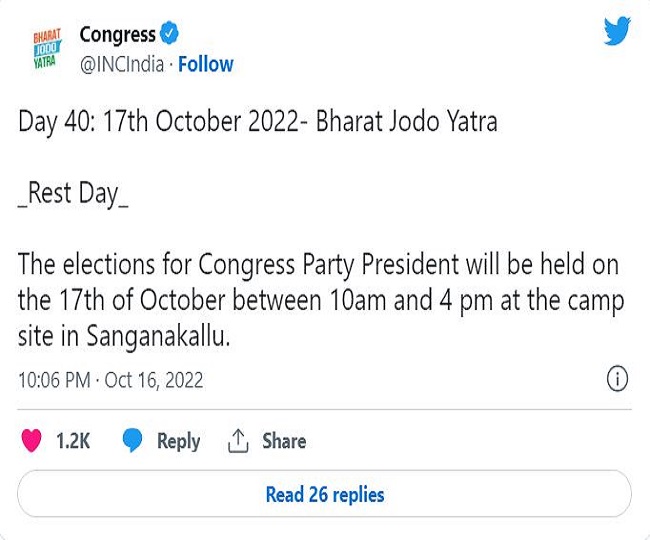Viewport: 650px width, 540px height.
Task: Click the 10:06 PM Oct 16, 2022 timestamp
Action: point(111,380)
